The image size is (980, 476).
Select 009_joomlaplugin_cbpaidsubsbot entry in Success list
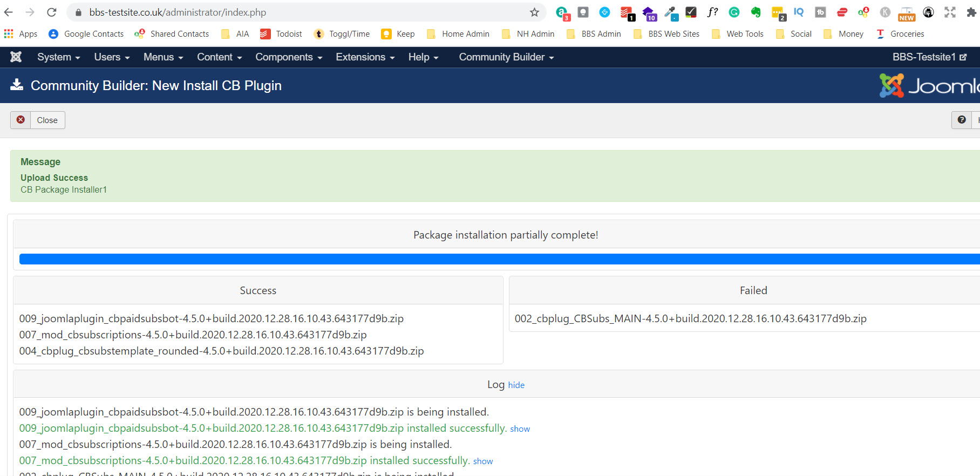click(212, 318)
